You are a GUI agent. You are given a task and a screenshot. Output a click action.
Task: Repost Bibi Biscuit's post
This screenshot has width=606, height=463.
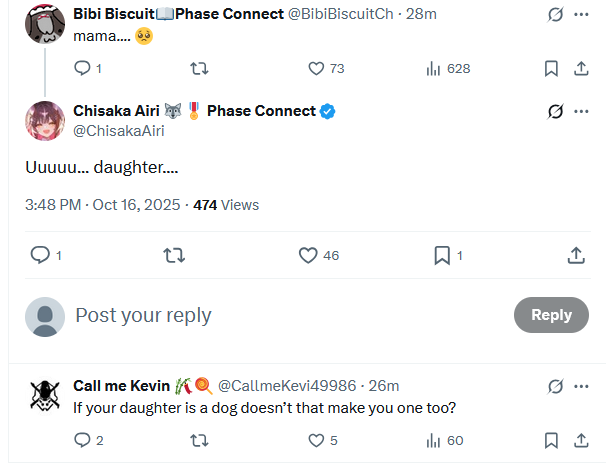(199, 68)
